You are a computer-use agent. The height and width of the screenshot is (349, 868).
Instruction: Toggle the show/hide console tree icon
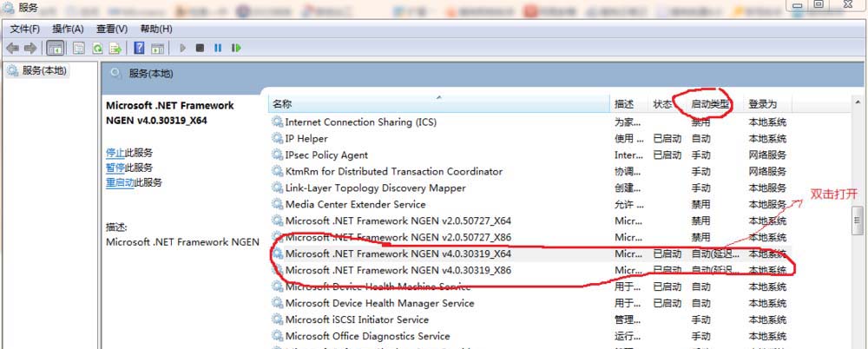[x=56, y=49]
